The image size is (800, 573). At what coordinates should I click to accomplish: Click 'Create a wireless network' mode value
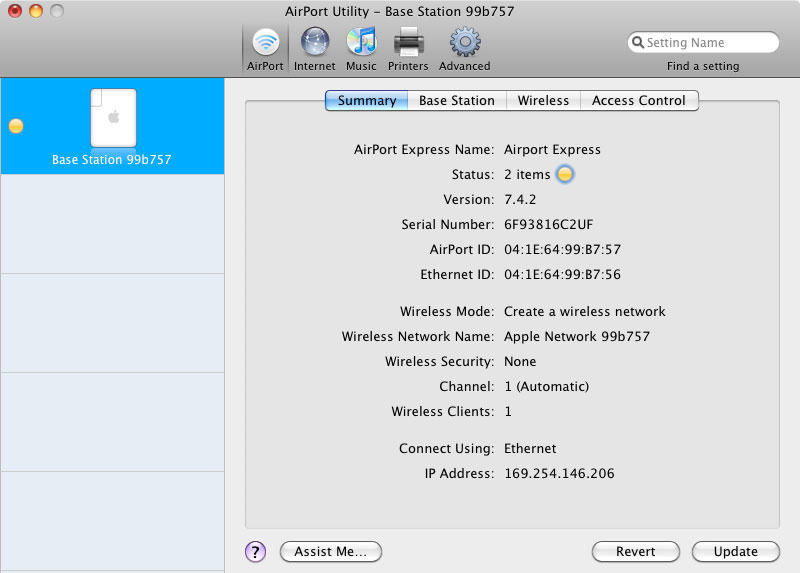[585, 312]
